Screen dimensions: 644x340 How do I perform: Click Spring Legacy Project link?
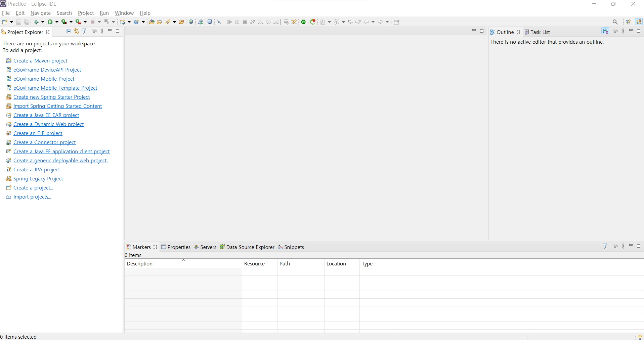pyautogui.click(x=38, y=178)
